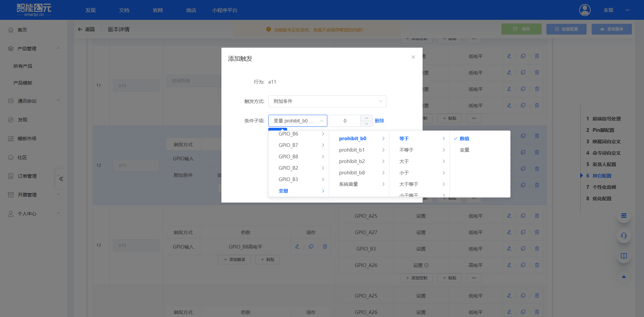644x317 pixels.
Task: Click the 删除 link in the dialog
Action: [379, 121]
